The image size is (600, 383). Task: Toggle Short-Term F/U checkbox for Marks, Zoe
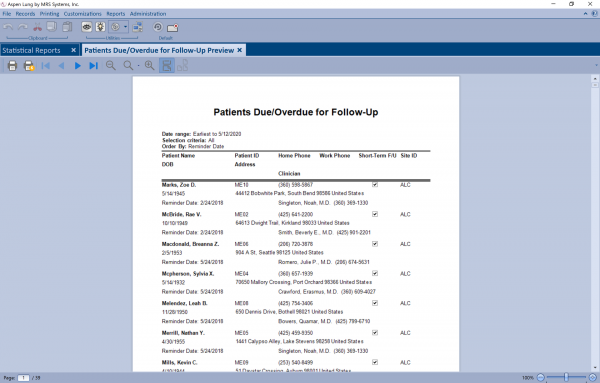[375, 184]
